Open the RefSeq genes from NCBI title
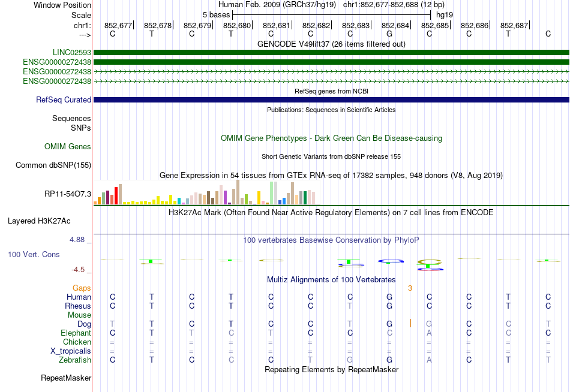 331,92
